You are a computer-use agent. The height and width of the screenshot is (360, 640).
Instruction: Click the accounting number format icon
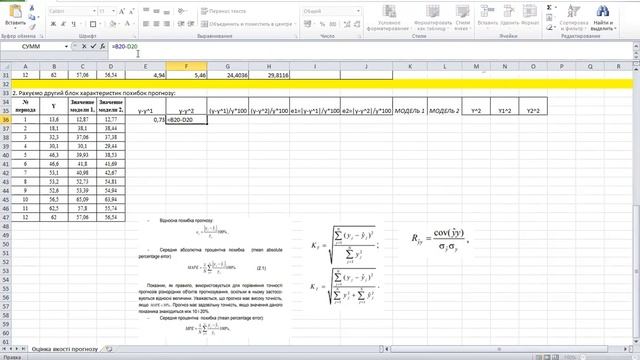[x=308, y=24]
